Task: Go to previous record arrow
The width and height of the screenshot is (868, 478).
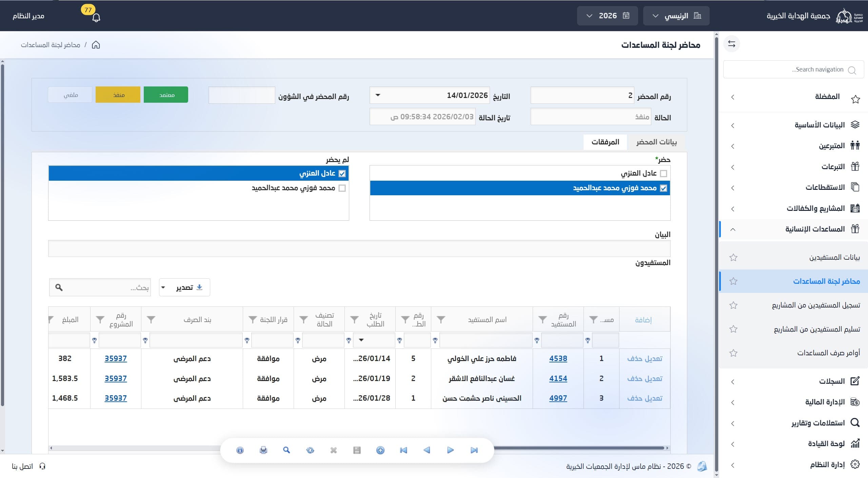Action: pyautogui.click(x=427, y=450)
